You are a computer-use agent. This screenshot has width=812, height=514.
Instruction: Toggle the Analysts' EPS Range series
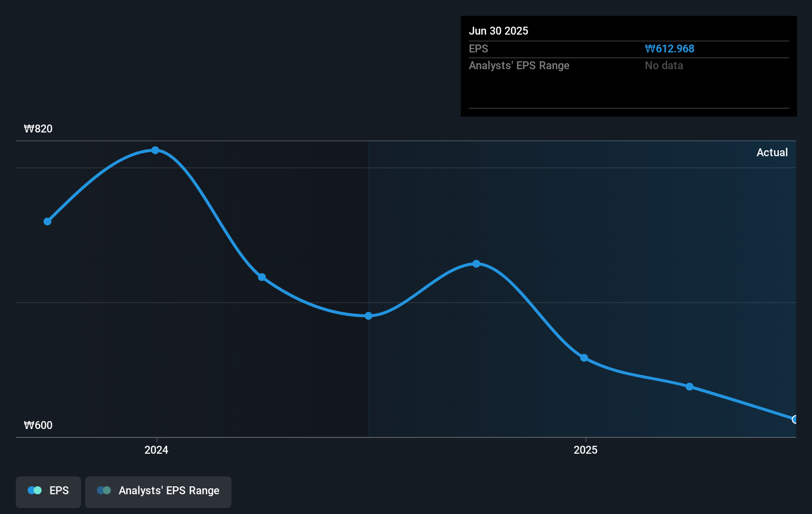158,491
